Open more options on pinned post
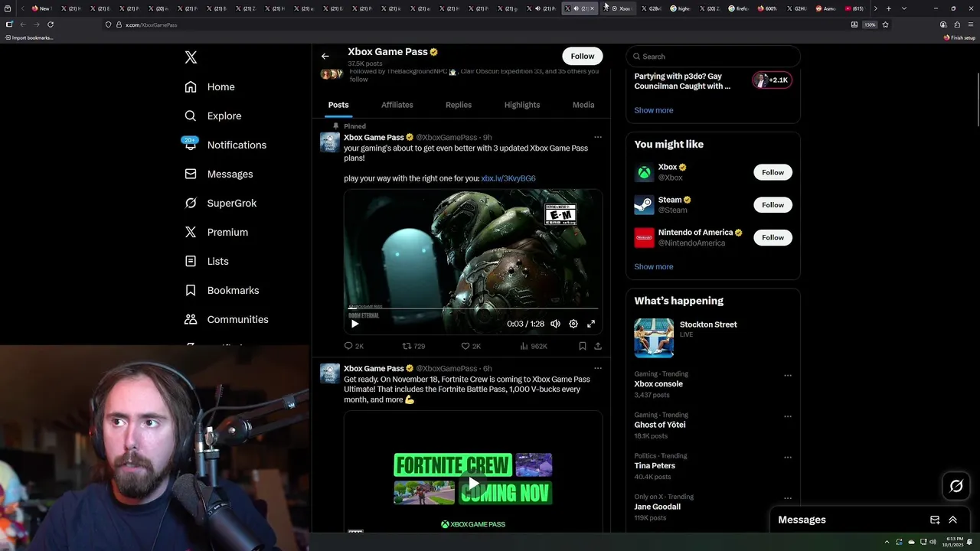Viewport: 980px width, 551px height. [598, 137]
